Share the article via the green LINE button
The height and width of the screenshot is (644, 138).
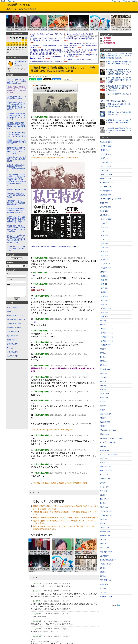pyautogui.click(x=33, y=79)
